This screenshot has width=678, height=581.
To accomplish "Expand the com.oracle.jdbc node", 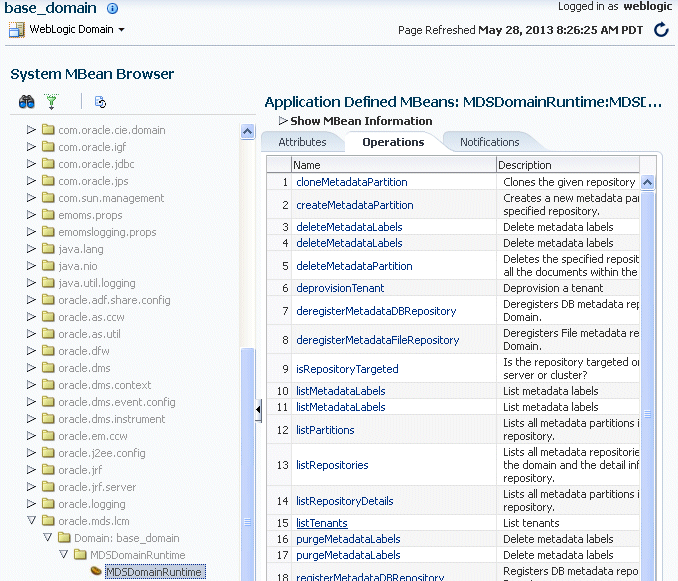I will point(31,163).
